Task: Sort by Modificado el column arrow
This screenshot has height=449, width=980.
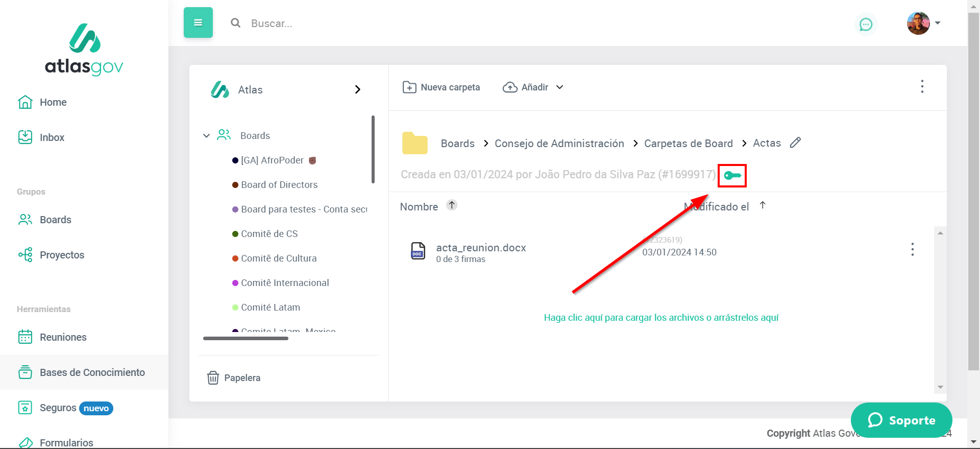Action: click(763, 205)
